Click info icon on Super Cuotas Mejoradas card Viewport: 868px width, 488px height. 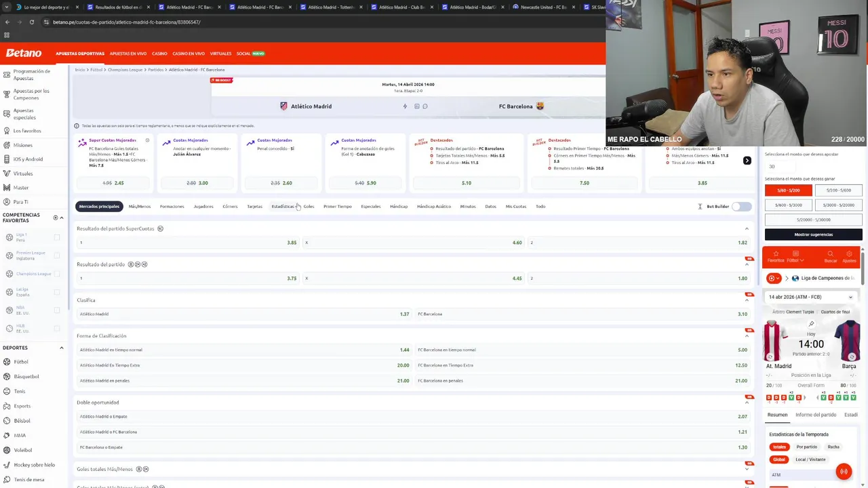(147, 140)
